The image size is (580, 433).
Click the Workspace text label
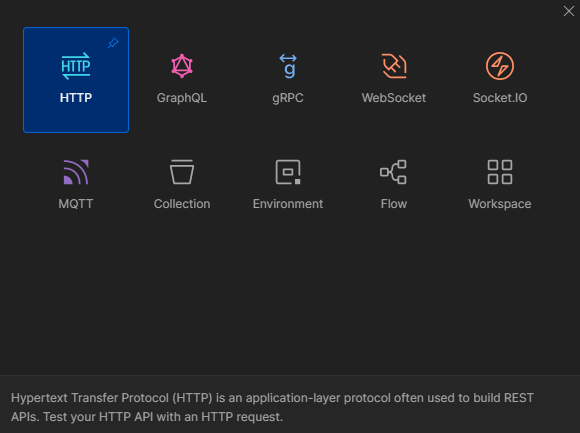click(500, 204)
